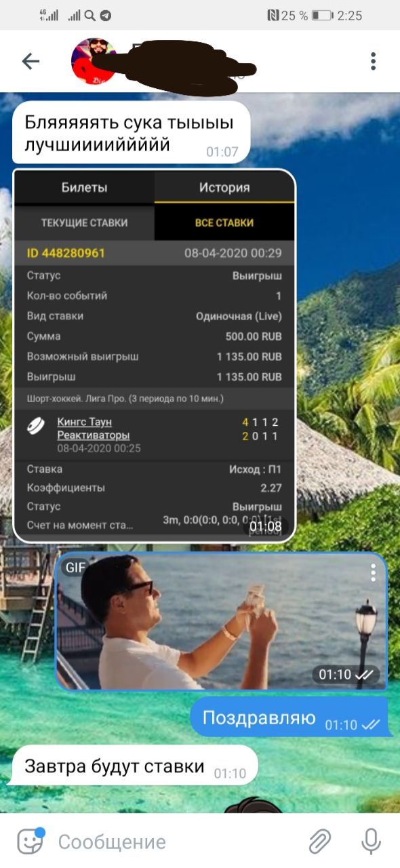Screen dimensions: 400x868
Task: Tap the 1 135.00 RUB Возможный выигрыш value
Action: (249, 357)
